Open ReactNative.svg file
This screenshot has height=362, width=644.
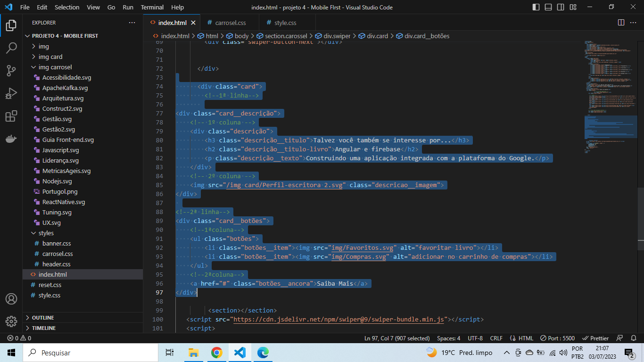pyautogui.click(x=83, y=202)
